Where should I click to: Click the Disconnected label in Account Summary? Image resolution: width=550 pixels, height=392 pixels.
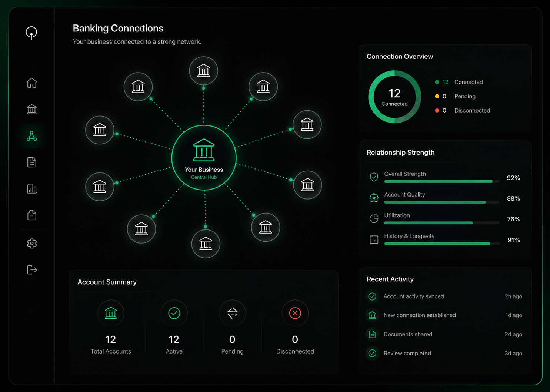point(295,351)
